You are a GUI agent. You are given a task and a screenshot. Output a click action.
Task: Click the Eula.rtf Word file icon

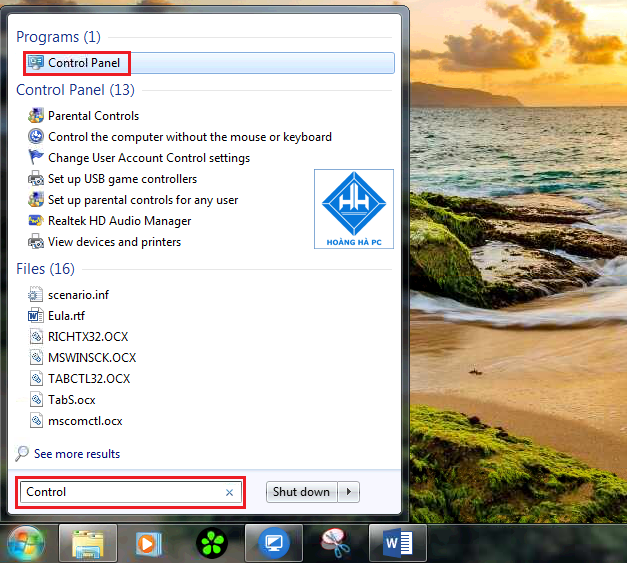tap(36, 315)
